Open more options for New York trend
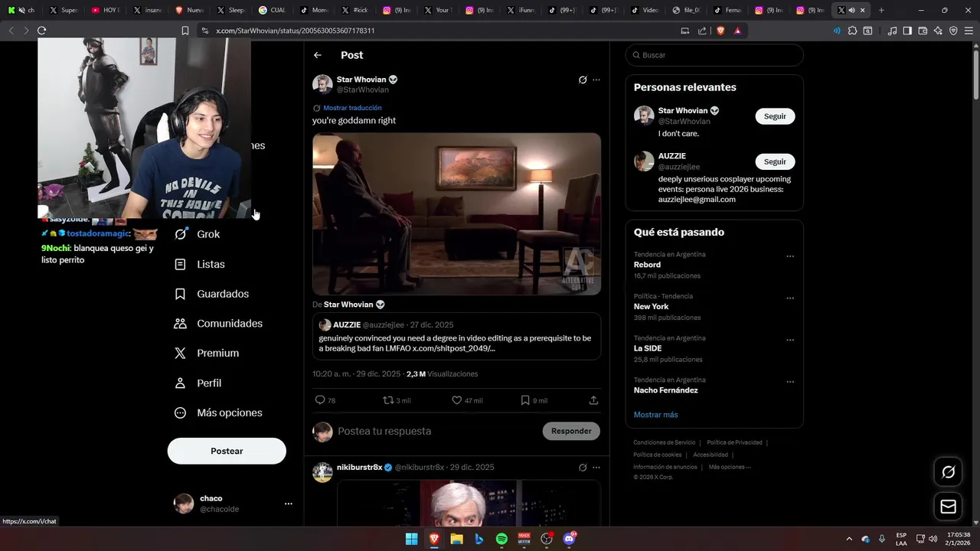Image resolution: width=980 pixels, height=551 pixels. (x=790, y=298)
